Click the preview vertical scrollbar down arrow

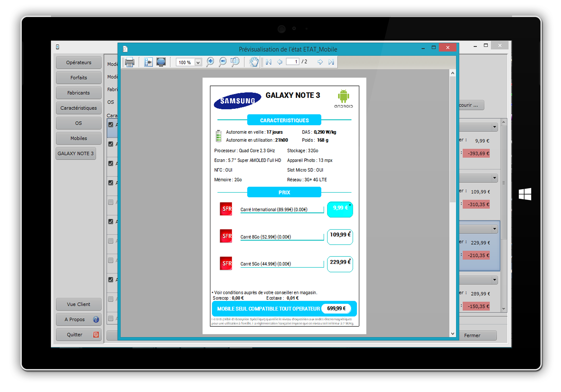(x=453, y=334)
